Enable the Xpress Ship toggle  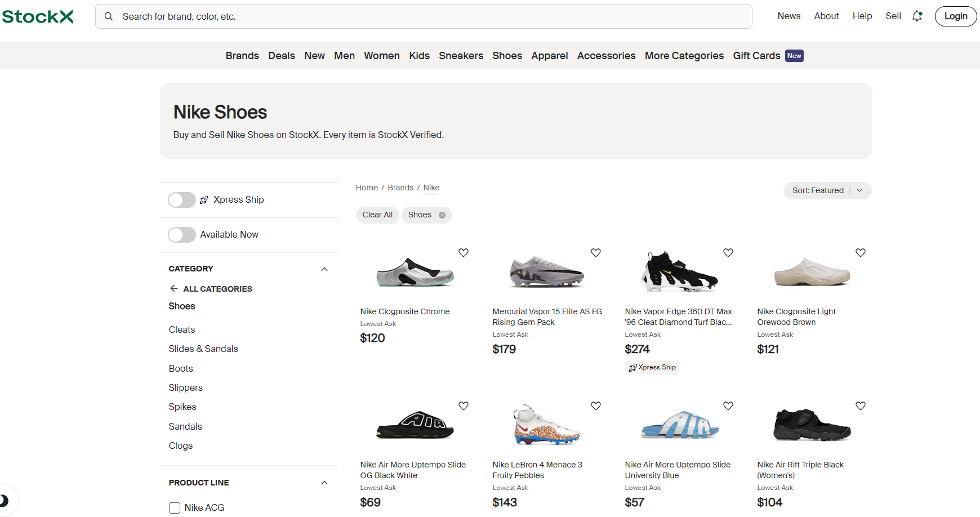[182, 200]
